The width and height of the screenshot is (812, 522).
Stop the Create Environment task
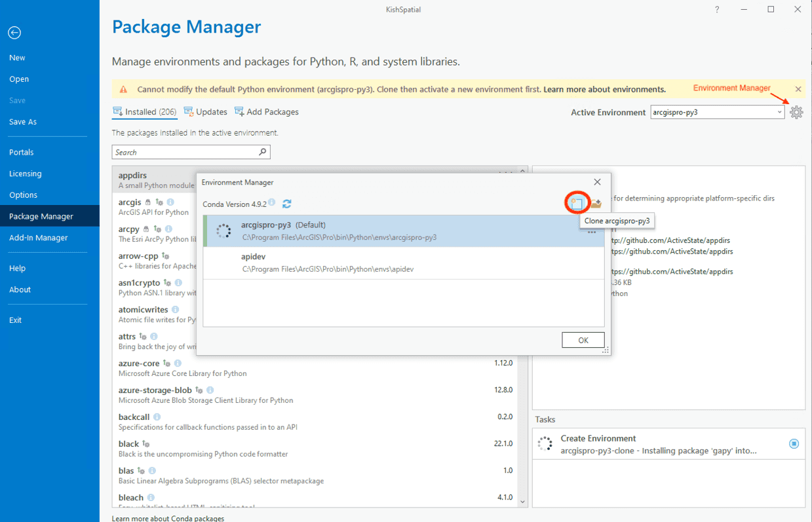794,444
